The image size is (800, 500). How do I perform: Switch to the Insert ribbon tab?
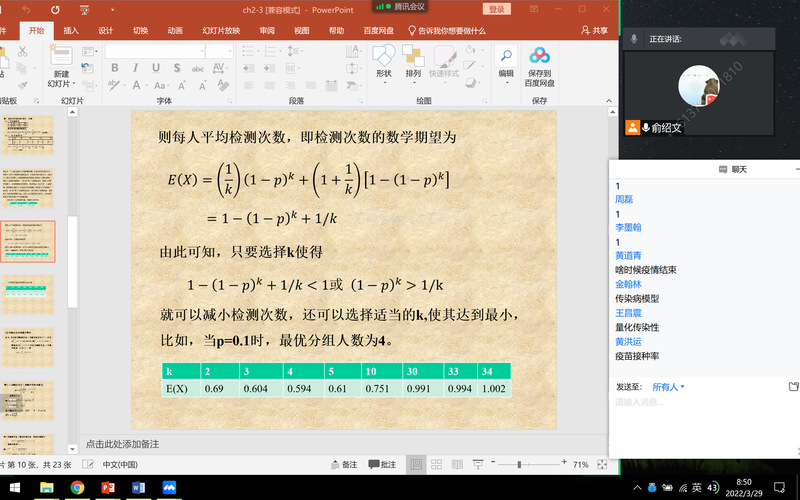coord(71,31)
